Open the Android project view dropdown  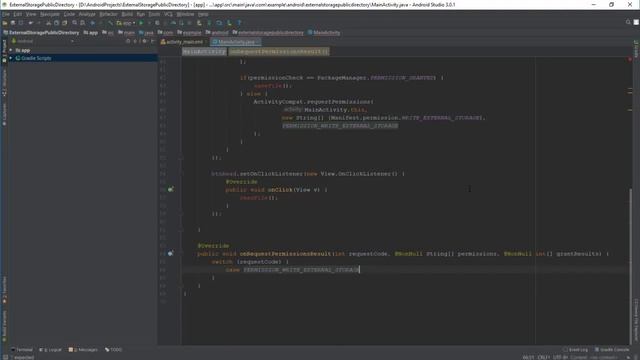(43, 41)
